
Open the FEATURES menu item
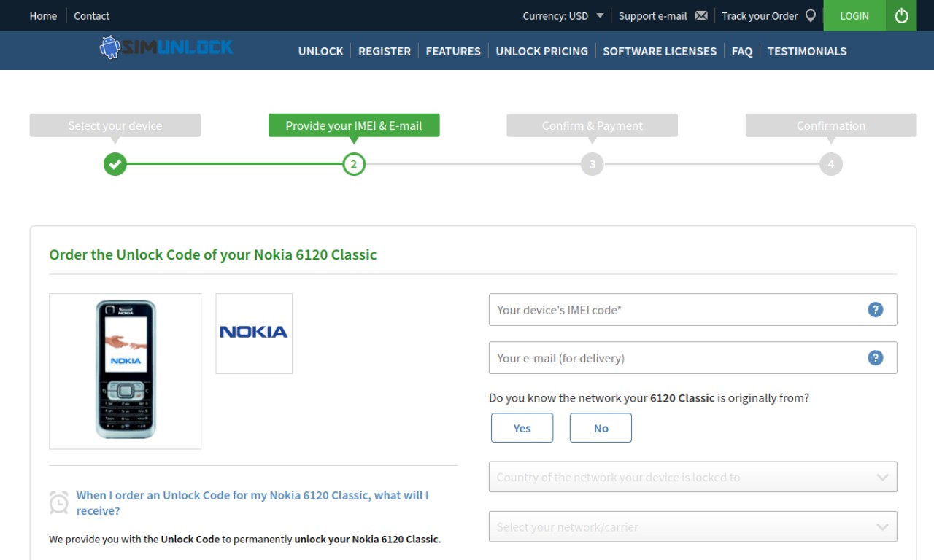pyautogui.click(x=453, y=51)
